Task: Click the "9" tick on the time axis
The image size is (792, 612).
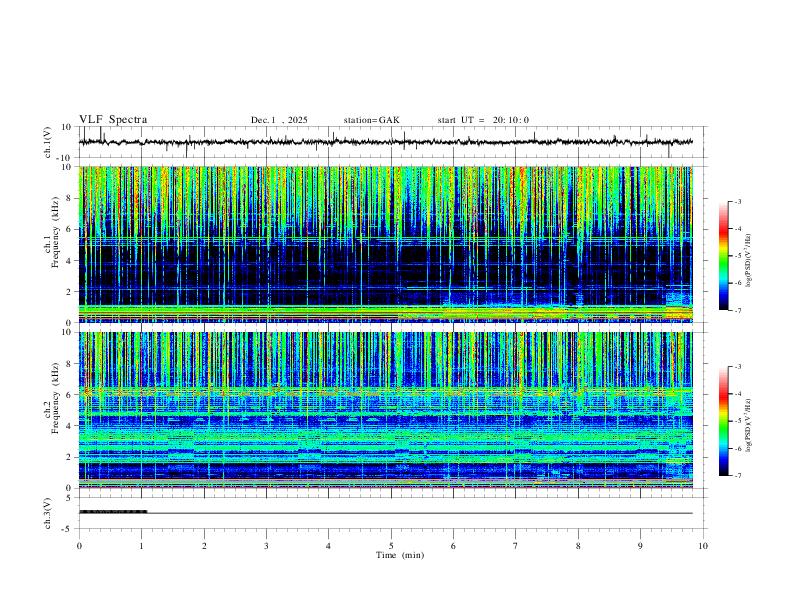Action: point(640,546)
